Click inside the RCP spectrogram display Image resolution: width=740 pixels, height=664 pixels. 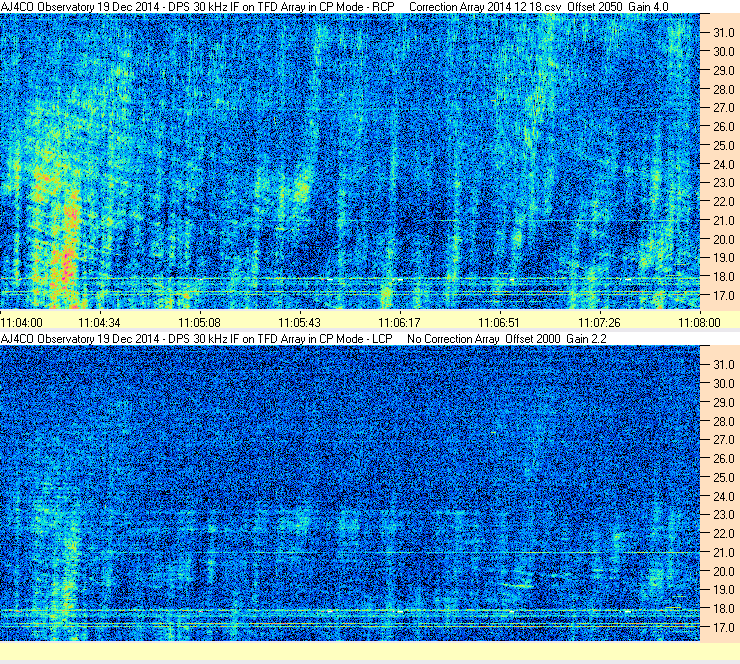click(350, 161)
